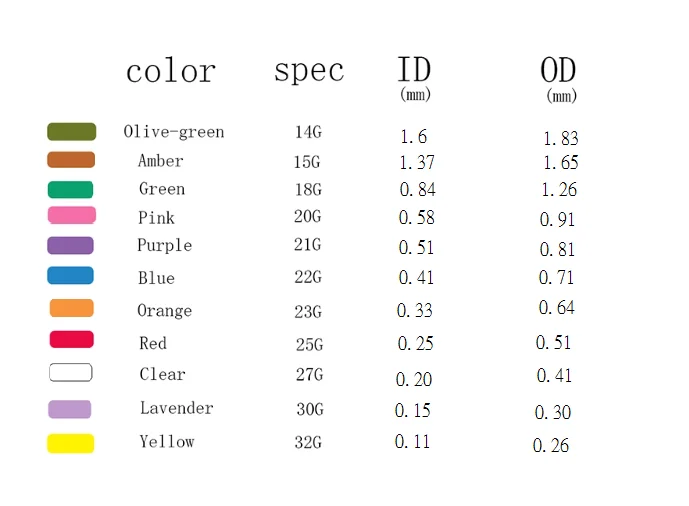The image size is (689, 506).
Task: Click the OD column header
Action: (x=558, y=70)
